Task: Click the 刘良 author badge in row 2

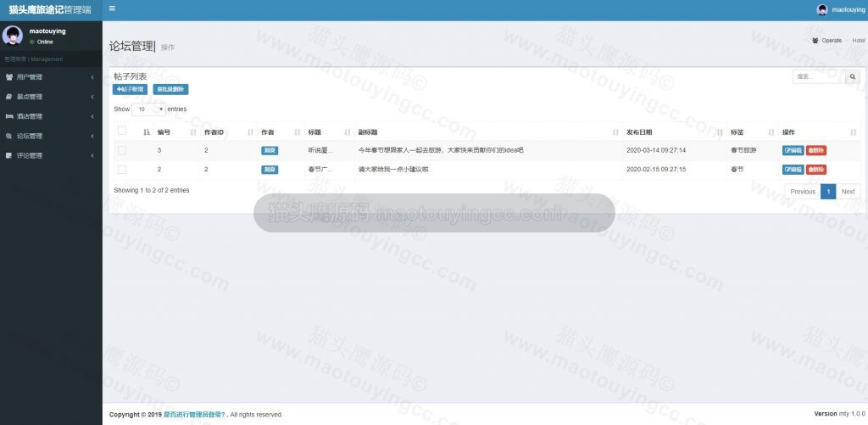Action: pyautogui.click(x=270, y=170)
